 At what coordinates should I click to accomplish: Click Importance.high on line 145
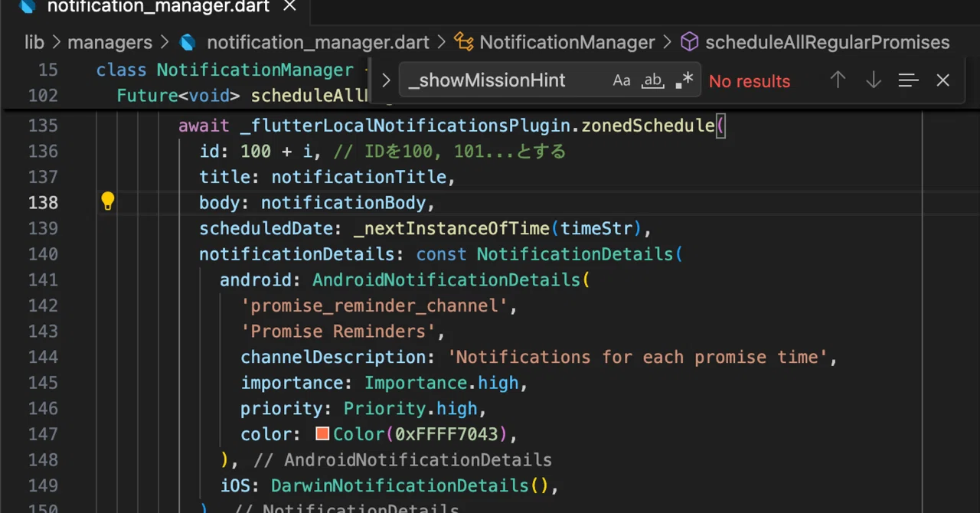coord(441,383)
